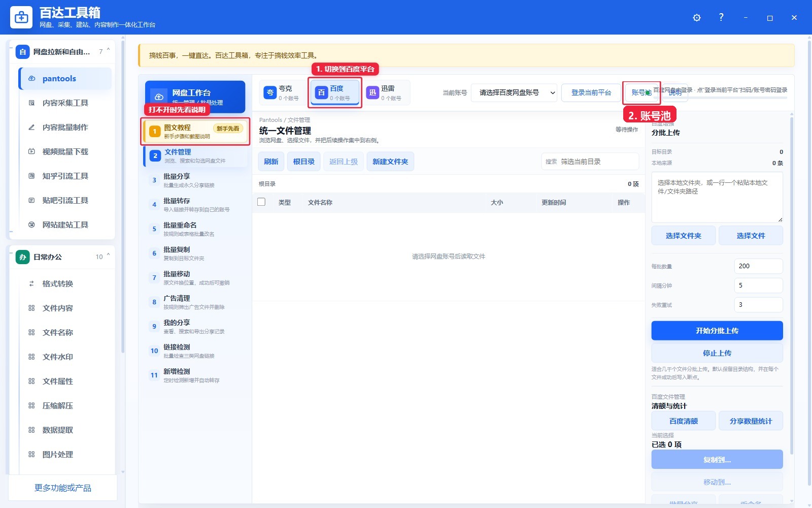Click 登录当前平台 button

591,92
